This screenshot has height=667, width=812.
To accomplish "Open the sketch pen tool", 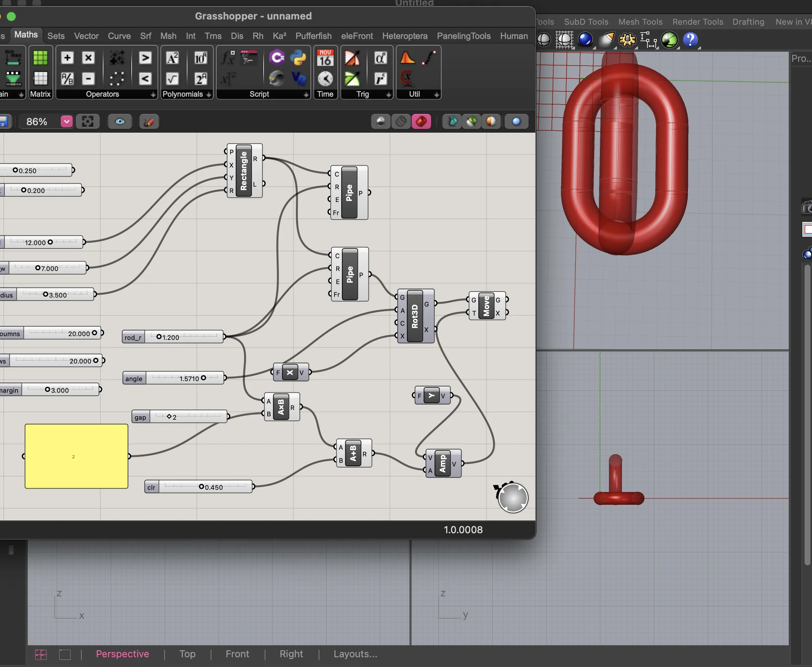I will coord(149,122).
